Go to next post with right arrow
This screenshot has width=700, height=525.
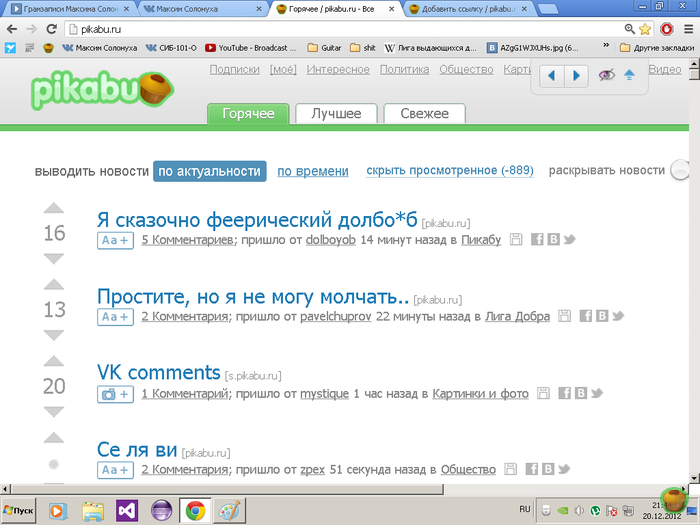click(576, 76)
